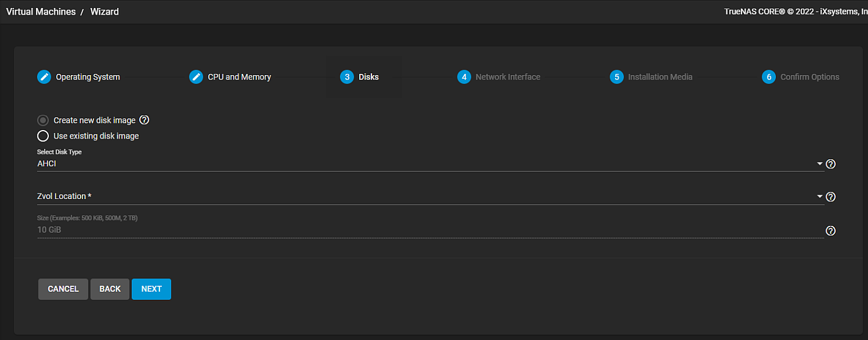Open help for Create new disk image
The height and width of the screenshot is (340, 868).
pos(145,120)
